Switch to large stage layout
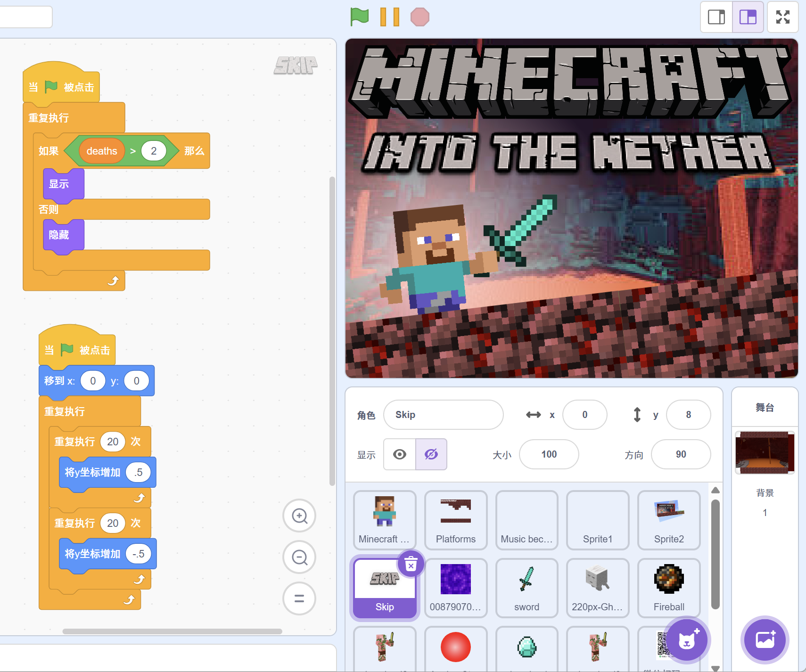 coord(748,17)
